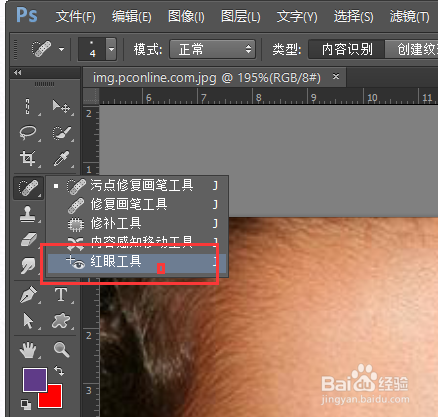
Task: Choose 修复画笔工具 from flyout
Action: pyautogui.click(x=137, y=204)
